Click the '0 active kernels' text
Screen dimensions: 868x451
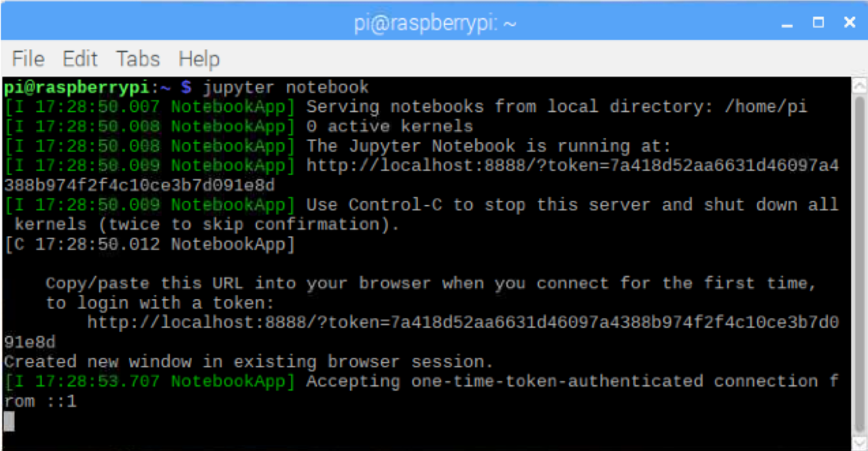tap(390, 126)
